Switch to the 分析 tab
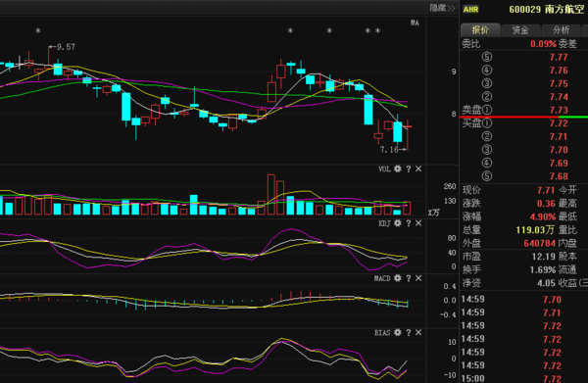 coord(561,30)
